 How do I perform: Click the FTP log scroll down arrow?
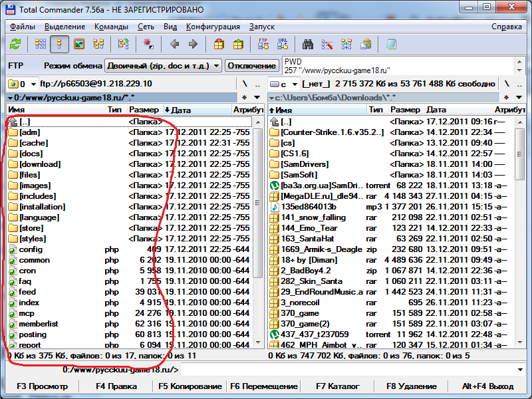(x=519, y=70)
